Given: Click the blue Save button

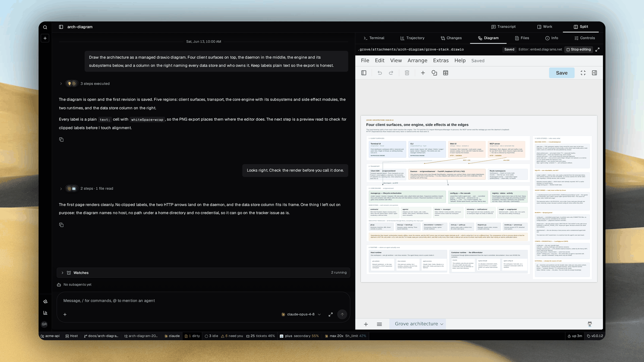Looking at the screenshot, I should click(x=561, y=73).
